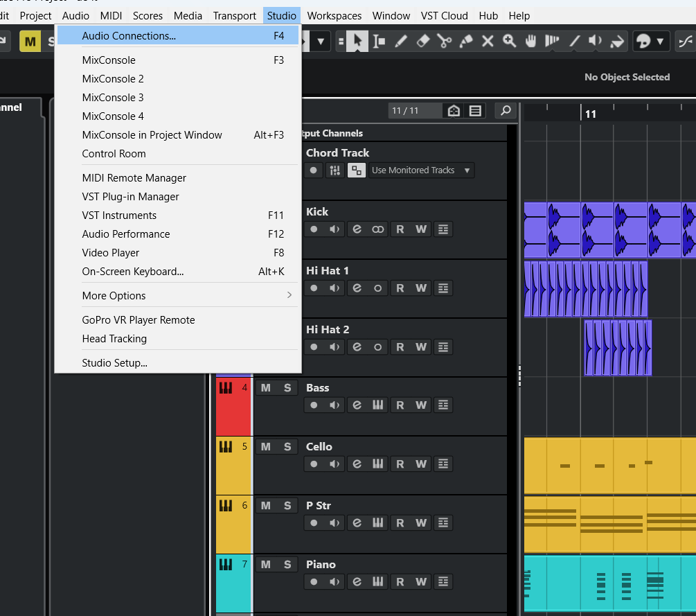Open MIDI Remote Manager
This screenshot has width=696, height=616.
pyautogui.click(x=177, y=177)
